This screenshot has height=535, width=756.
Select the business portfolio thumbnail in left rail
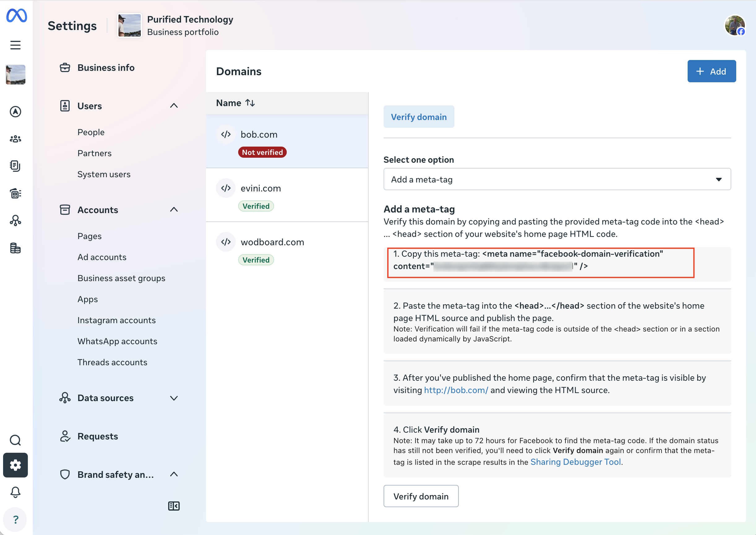(15, 75)
